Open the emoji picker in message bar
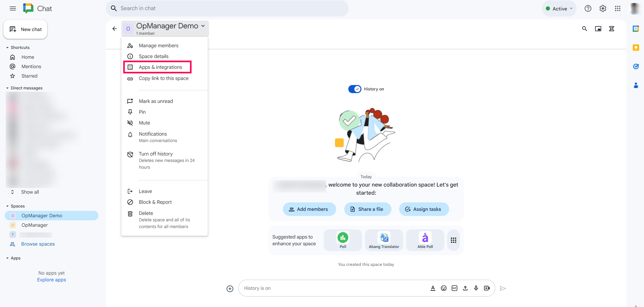This screenshot has width=644, height=307. [x=444, y=288]
